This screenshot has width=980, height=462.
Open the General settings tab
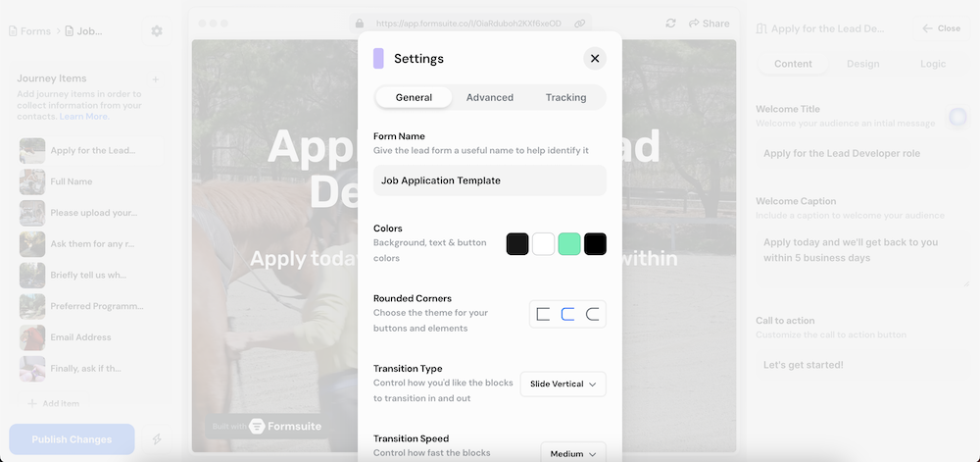414,97
